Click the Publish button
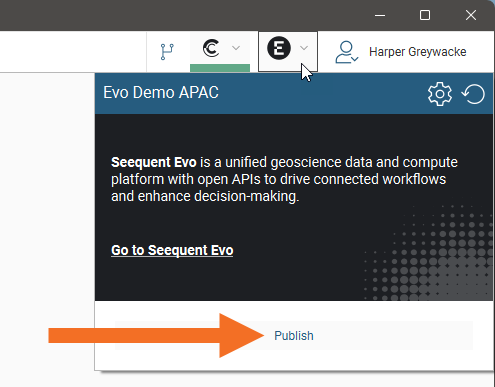 coord(294,336)
